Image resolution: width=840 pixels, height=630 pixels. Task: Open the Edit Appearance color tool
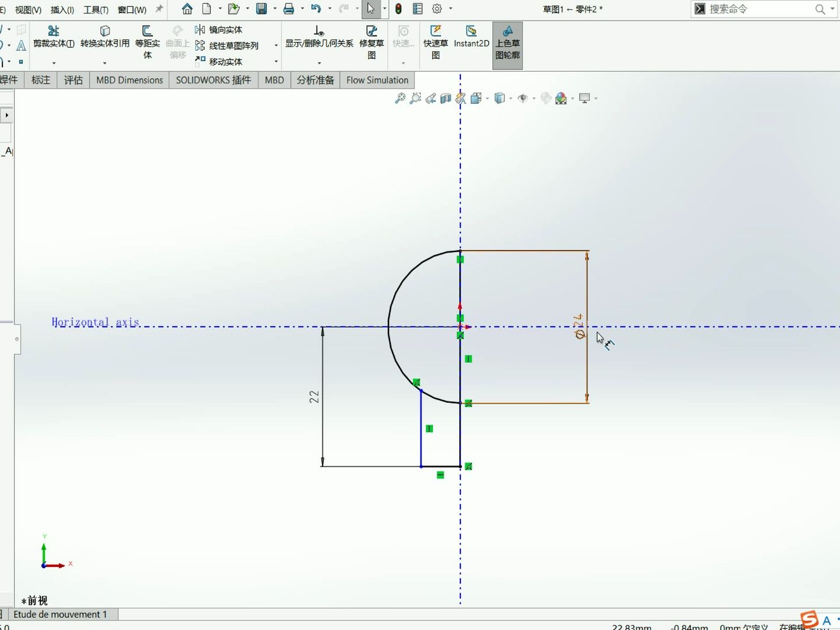click(562, 98)
